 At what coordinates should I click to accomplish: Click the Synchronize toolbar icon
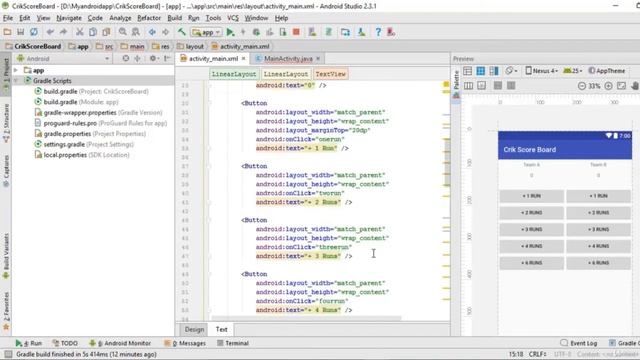[x=34, y=32]
